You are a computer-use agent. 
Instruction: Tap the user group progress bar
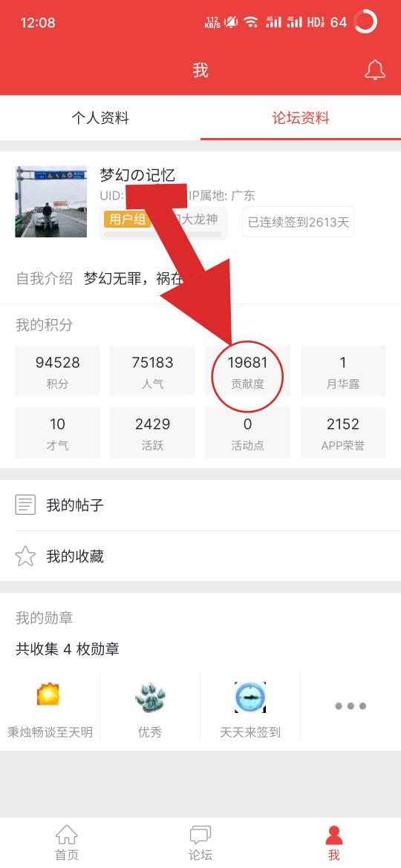pyautogui.click(x=163, y=234)
